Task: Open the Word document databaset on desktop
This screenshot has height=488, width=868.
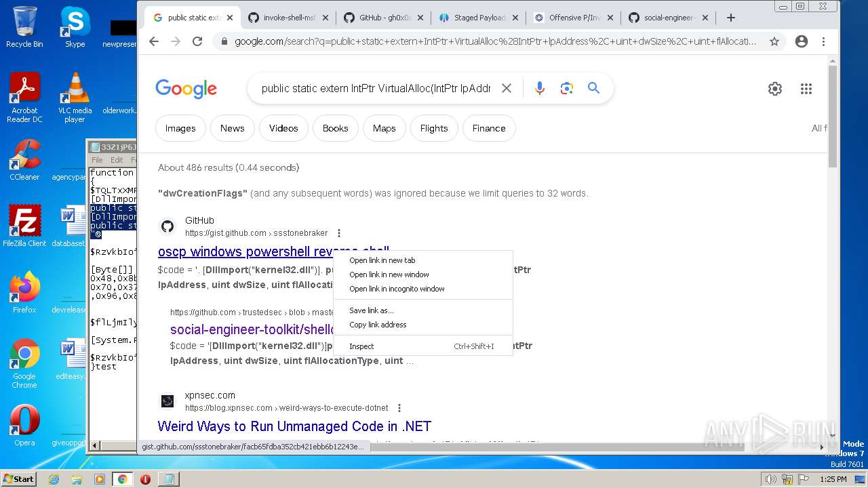Action: tap(68, 227)
